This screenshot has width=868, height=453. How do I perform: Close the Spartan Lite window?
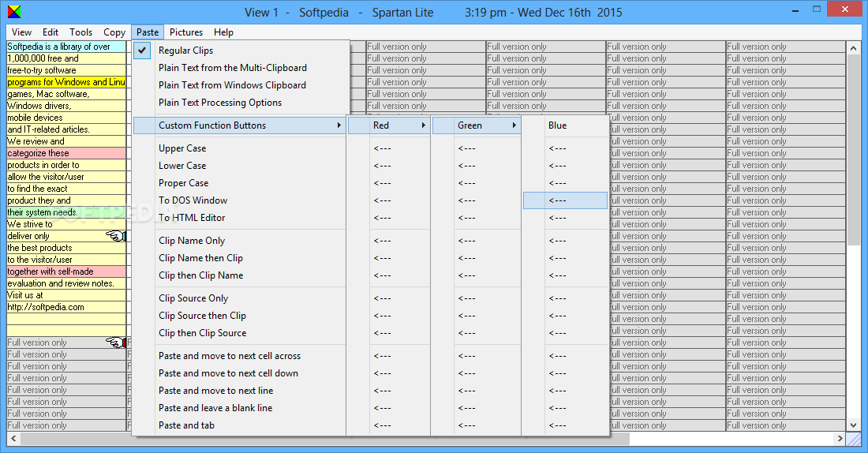[x=845, y=9]
